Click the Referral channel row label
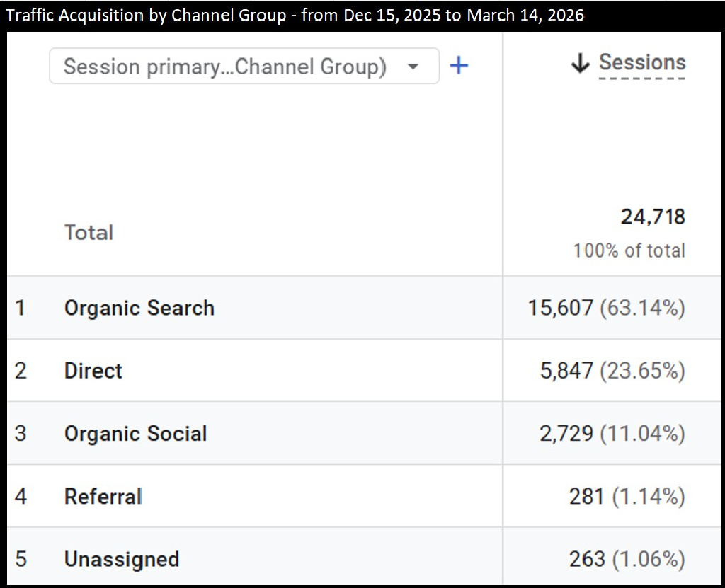725x588 pixels. [103, 497]
